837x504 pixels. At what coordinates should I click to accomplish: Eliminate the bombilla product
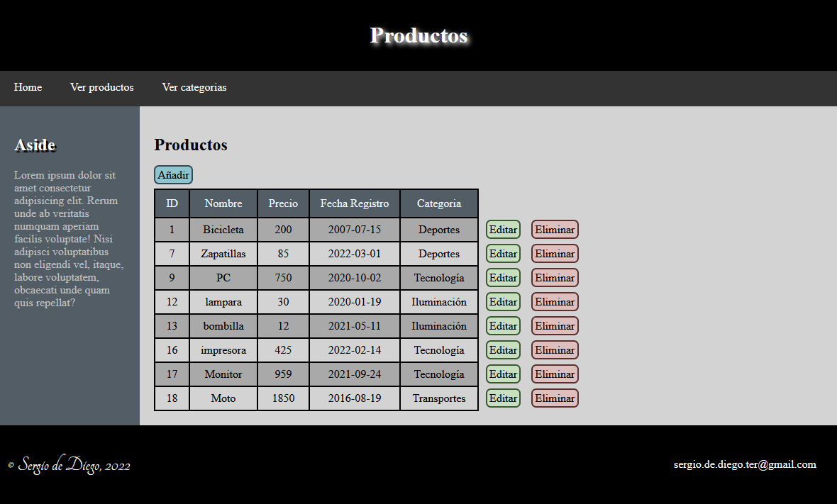[555, 326]
